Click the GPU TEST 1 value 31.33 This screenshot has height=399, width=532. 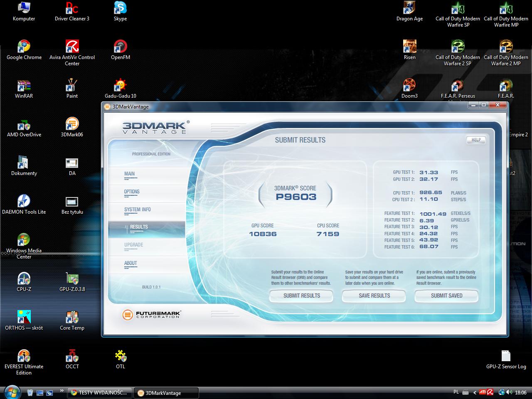tap(429, 172)
